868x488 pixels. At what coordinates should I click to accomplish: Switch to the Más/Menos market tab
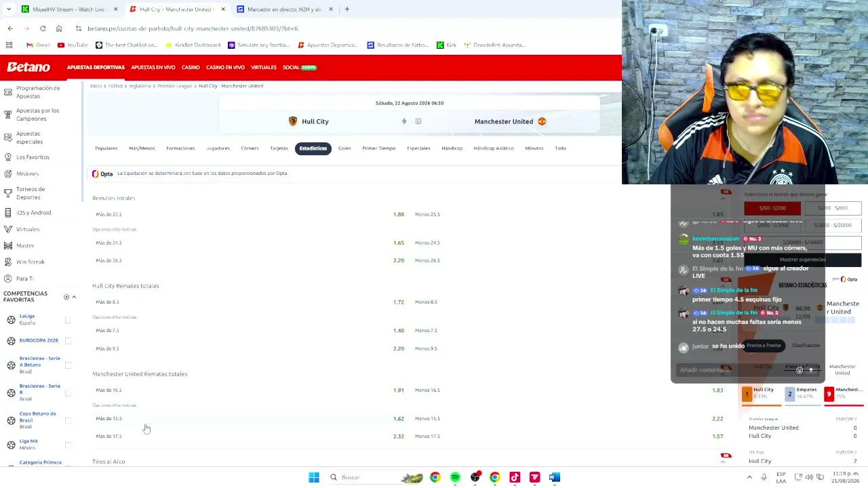(142, 148)
